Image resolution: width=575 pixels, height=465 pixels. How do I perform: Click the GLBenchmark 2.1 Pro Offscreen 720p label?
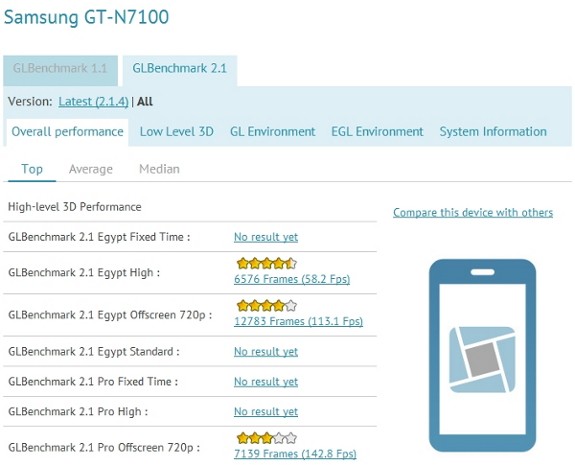[104, 448]
